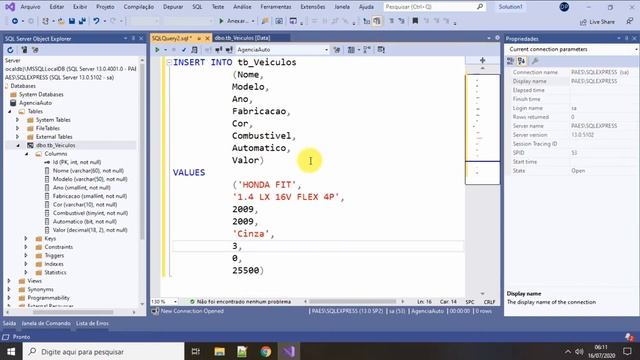Click the Undo arrow in toolbar
This screenshot has width=640, height=360.
[96, 21]
